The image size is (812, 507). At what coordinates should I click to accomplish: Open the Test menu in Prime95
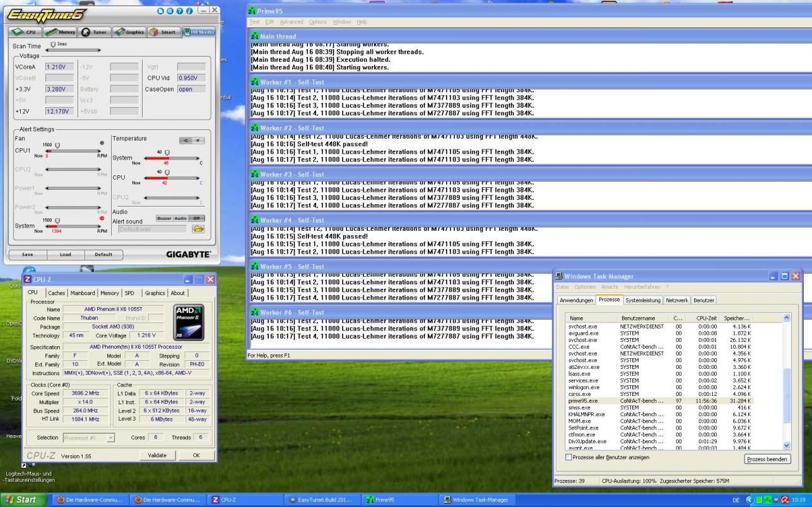(254, 22)
